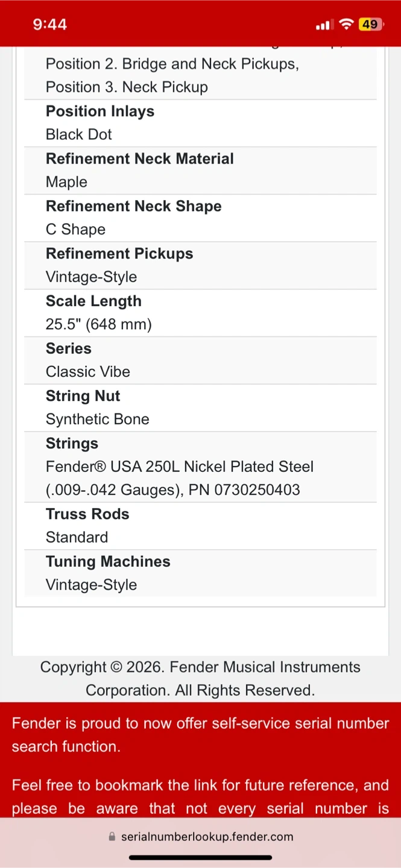
Task: Tap the Wi-Fi status icon
Action: (x=346, y=24)
